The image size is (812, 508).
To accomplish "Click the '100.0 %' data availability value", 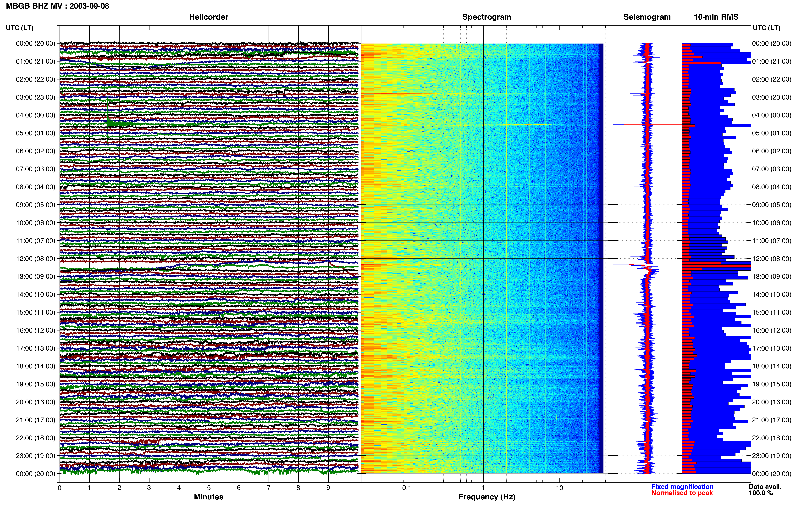I will point(761,493).
